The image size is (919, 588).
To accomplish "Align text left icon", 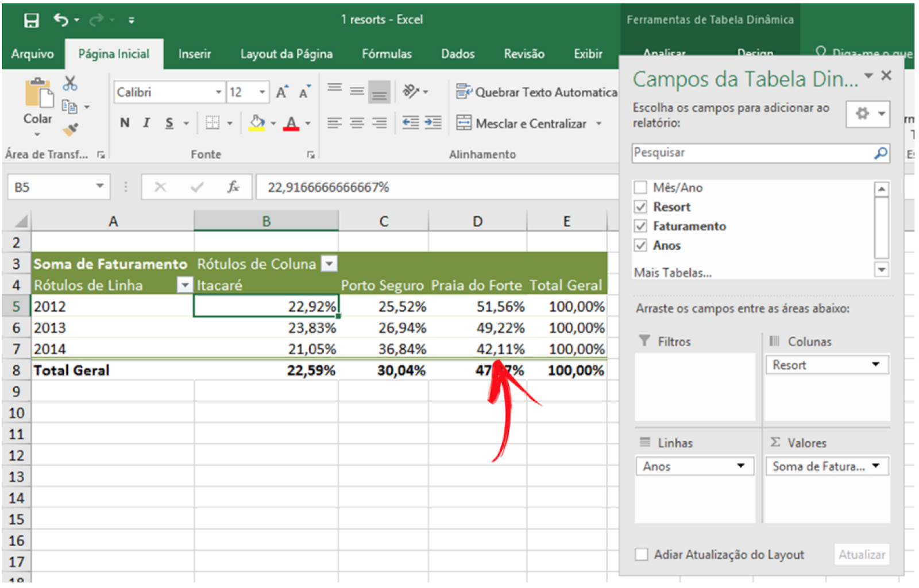I will (335, 123).
